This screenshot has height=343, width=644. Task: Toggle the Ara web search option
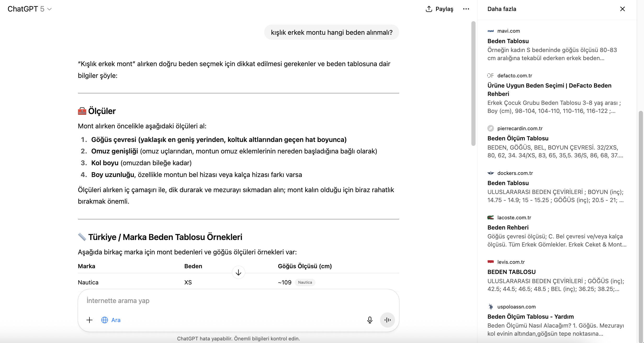point(111,320)
